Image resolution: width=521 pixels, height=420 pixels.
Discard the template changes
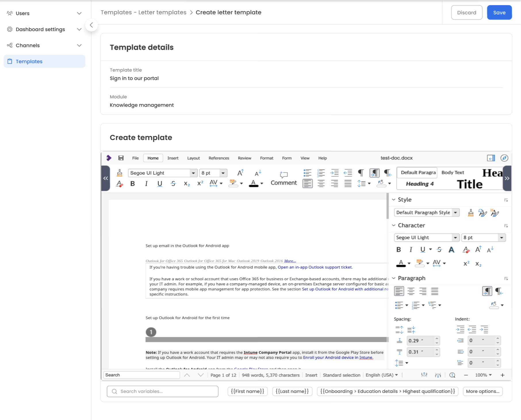click(467, 13)
